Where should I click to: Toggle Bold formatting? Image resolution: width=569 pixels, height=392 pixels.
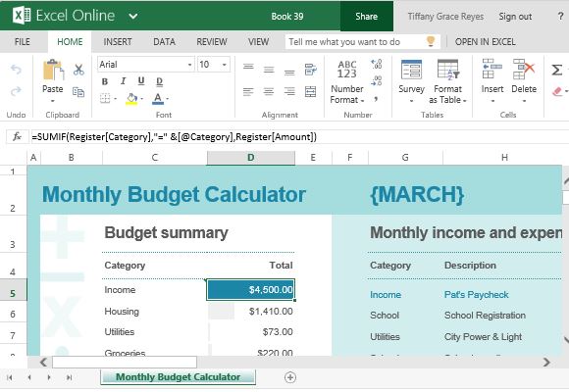[x=105, y=81]
